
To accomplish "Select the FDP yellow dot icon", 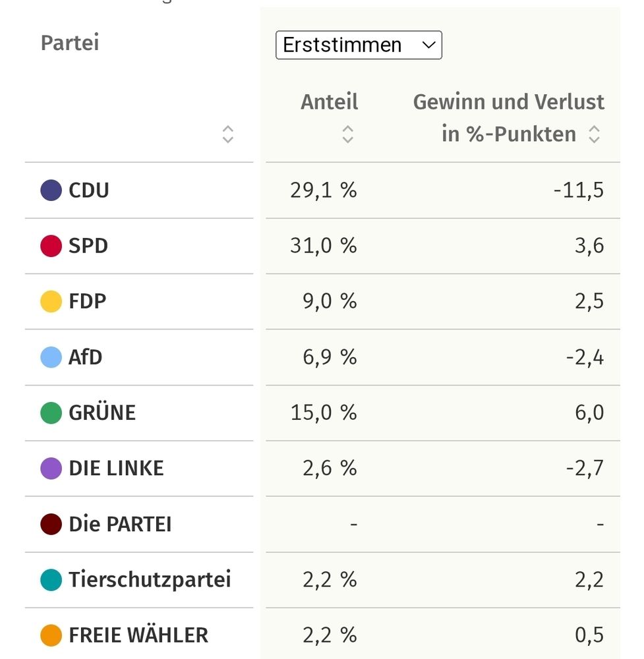I will click(x=49, y=301).
